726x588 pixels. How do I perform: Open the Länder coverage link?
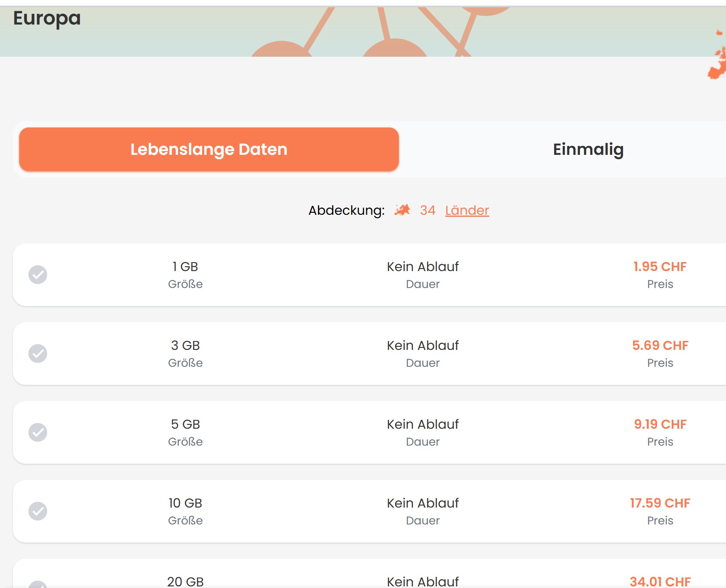coord(467,210)
